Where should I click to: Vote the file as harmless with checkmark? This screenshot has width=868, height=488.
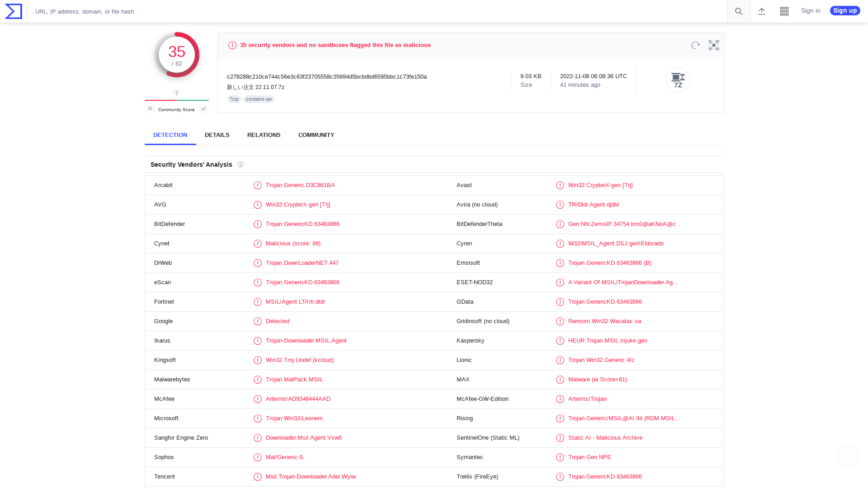[x=203, y=108]
